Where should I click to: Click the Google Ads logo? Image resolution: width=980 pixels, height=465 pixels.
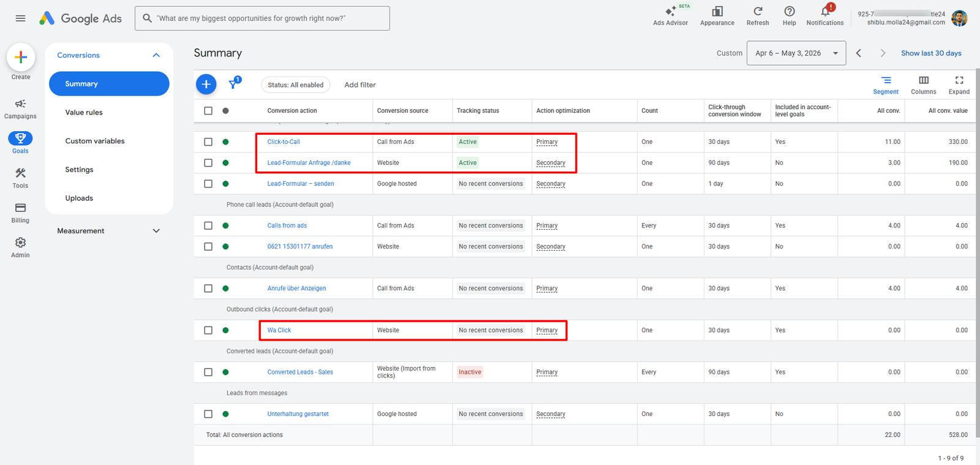tap(80, 18)
